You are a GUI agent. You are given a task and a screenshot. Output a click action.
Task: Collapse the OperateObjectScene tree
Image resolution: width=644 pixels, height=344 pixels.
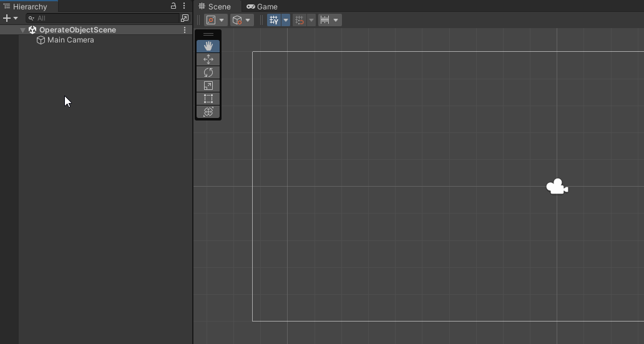23,30
